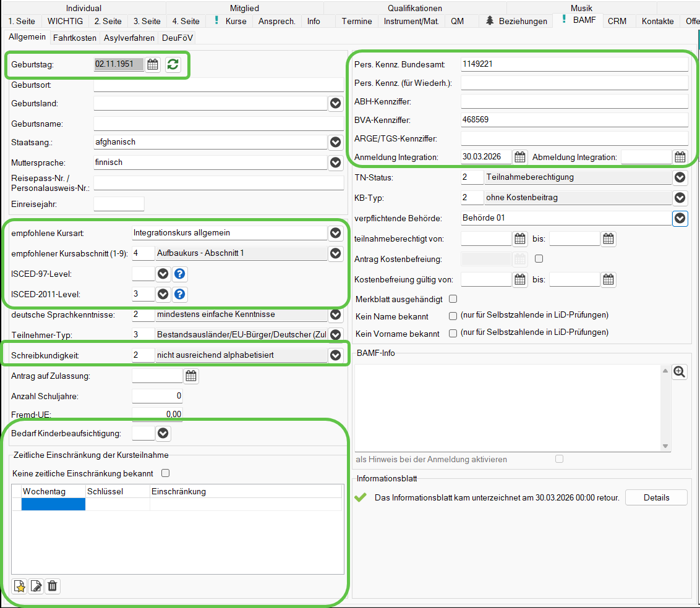Toggle Keine zeitliche Einschränkung bekannt
This screenshot has width=700, height=608.
pyautogui.click(x=166, y=473)
